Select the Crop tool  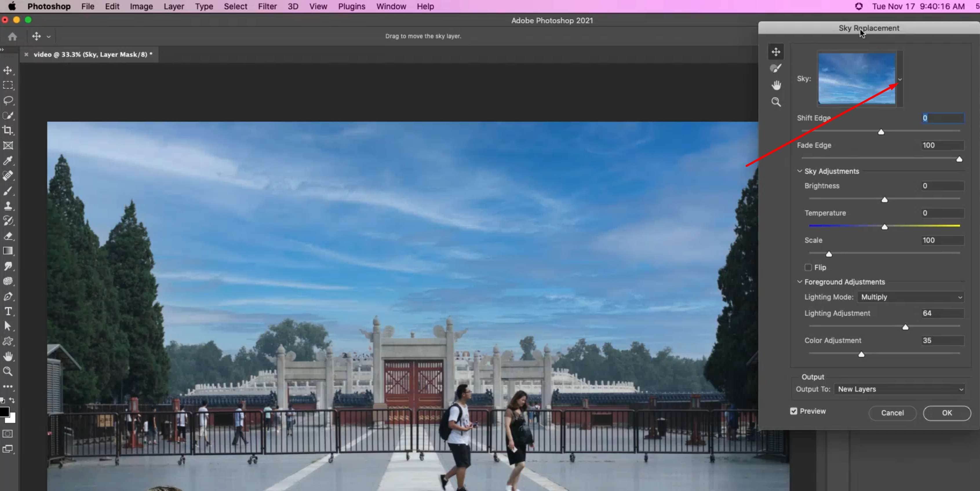8,130
